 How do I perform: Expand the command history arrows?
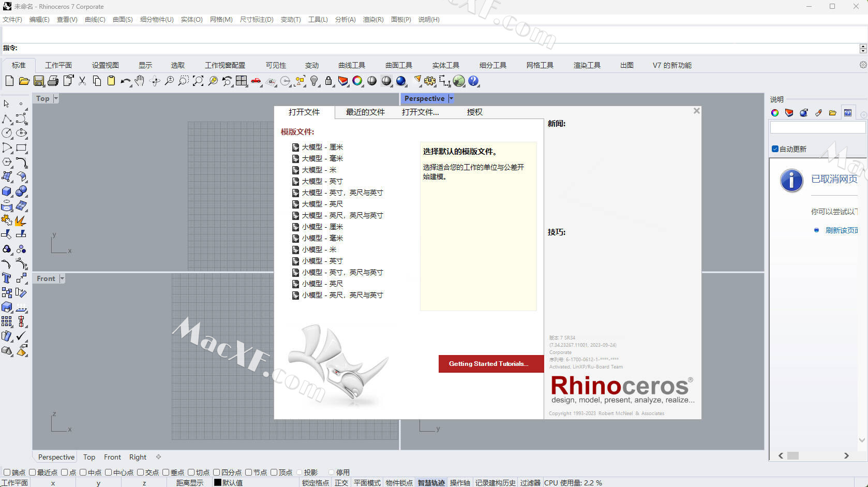(x=863, y=48)
